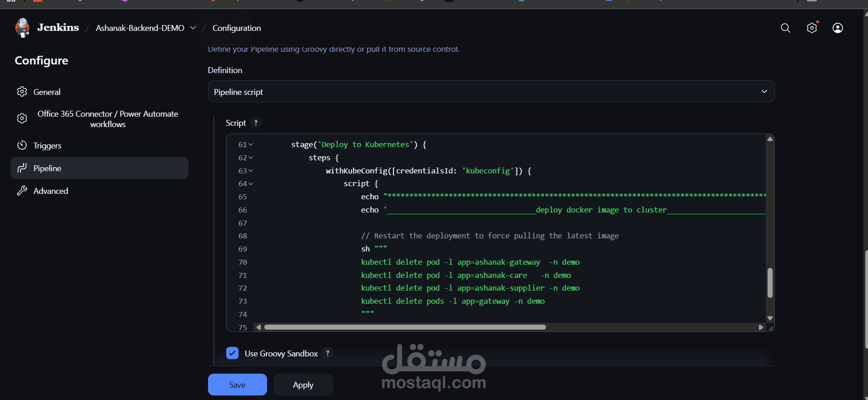Click the 'sh """' code line
Viewport: 868px width, 400px height.
[x=374, y=249]
